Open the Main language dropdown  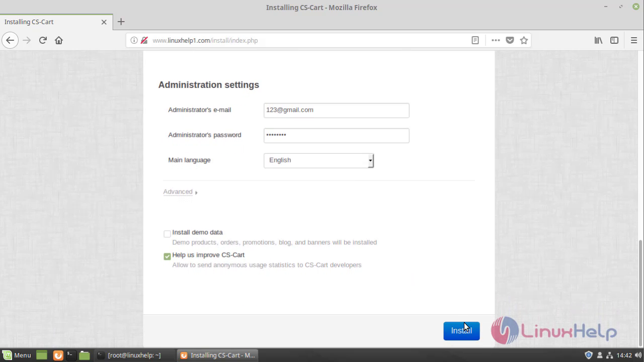(318, 160)
